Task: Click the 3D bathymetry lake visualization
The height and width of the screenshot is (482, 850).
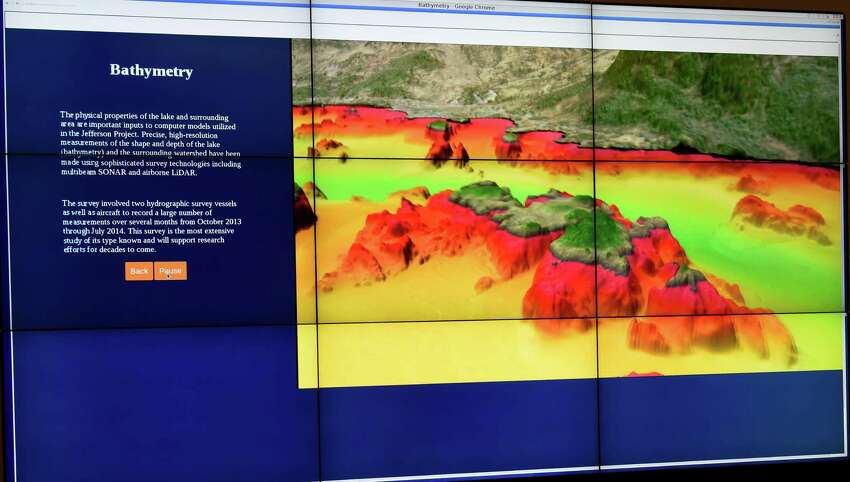Action: [x=569, y=214]
